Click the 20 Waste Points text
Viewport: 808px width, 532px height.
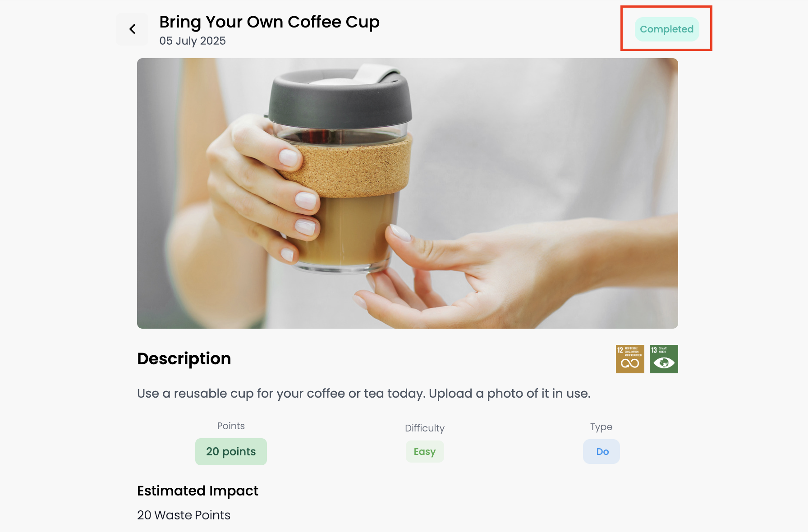pyautogui.click(x=184, y=515)
